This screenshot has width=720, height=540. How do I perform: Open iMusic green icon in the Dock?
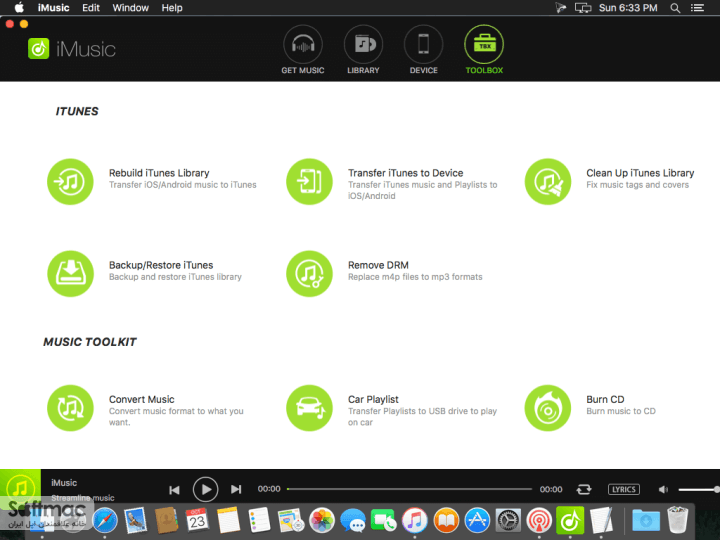(x=570, y=521)
